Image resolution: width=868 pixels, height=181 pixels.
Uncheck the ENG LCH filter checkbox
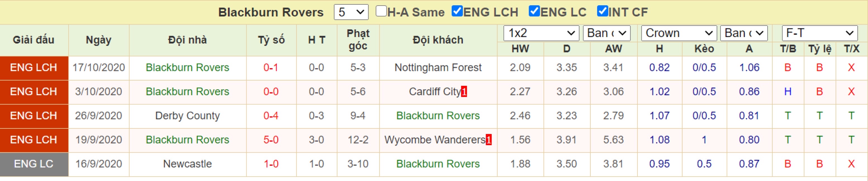(x=457, y=11)
